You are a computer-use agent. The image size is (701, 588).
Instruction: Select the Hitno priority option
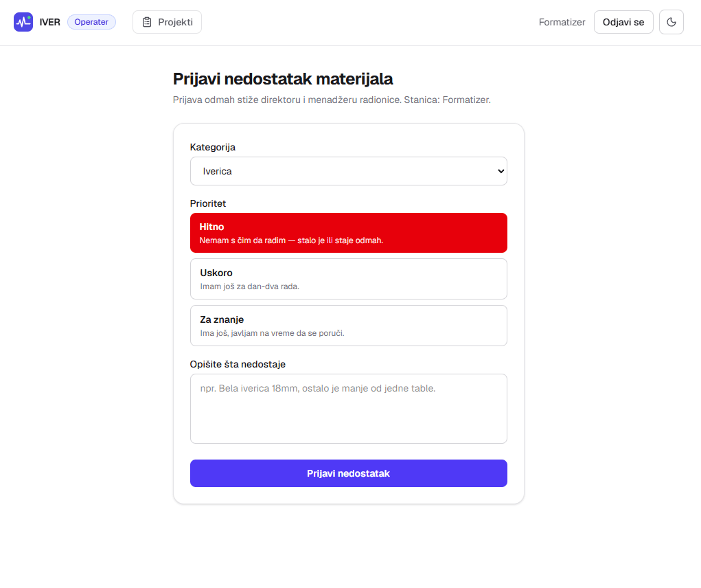pyautogui.click(x=348, y=233)
